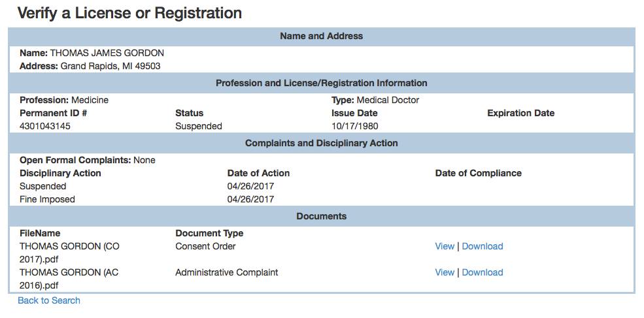
Task: Click the Grand Rapids address text
Action: coord(110,66)
